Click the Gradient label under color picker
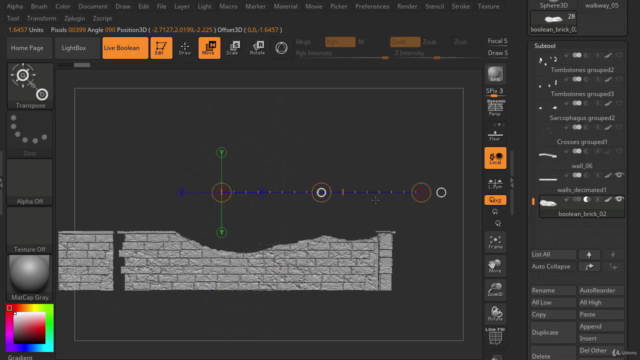The height and width of the screenshot is (360, 640). (20, 357)
